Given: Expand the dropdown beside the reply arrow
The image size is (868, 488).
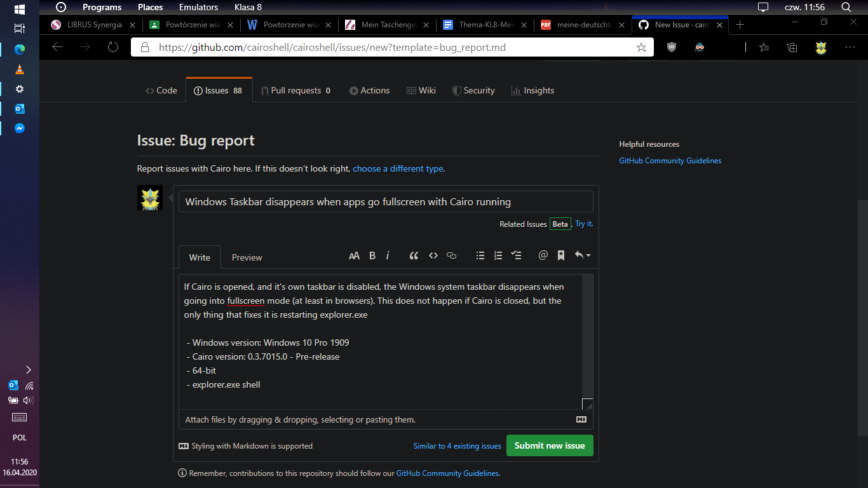Looking at the screenshot, I should (x=590, y=255).
